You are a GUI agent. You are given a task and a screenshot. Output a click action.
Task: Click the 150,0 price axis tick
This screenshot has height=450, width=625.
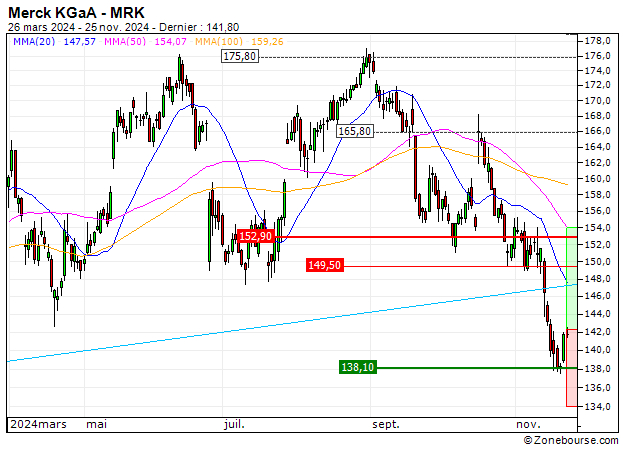[598, 262]
